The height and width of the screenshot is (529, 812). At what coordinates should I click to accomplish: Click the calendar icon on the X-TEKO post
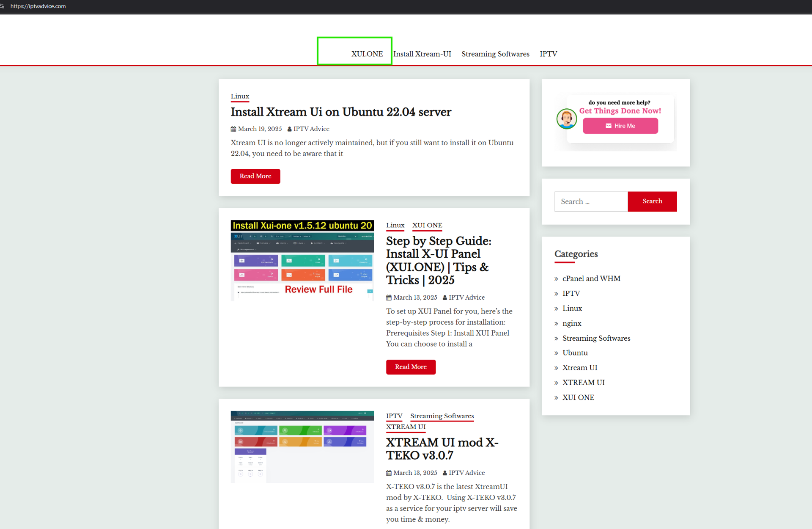[389, 473]
